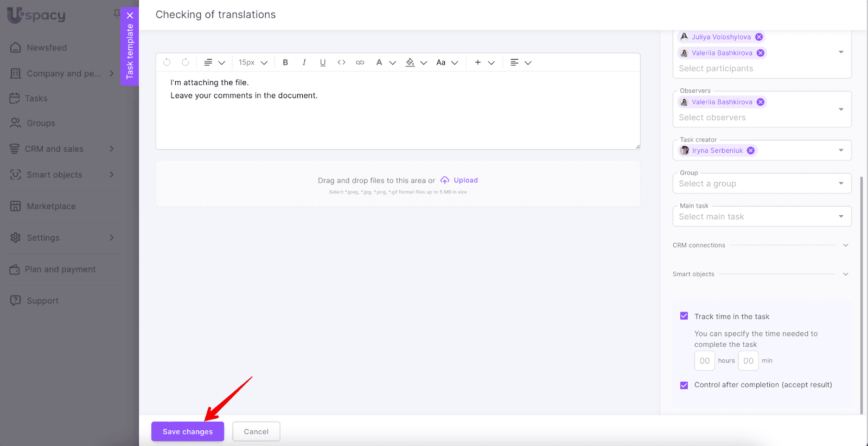868x446 pixels.
Task: Uncheck Track time in the task
Action: pyautogui.click(x=684, y=316)
